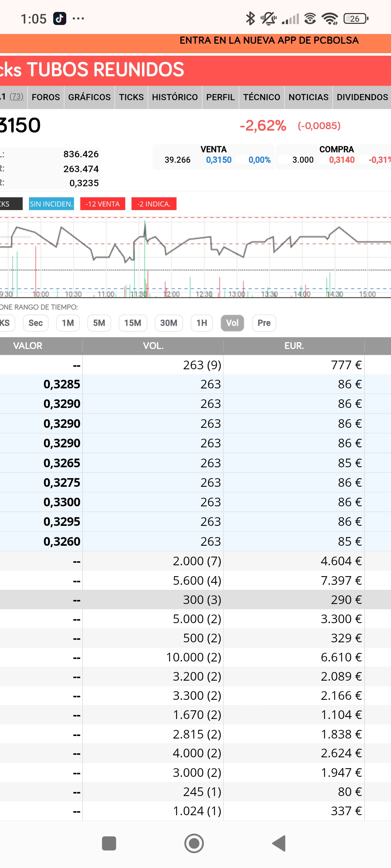Tap the Android back navigation triangle
The height and width of the screenshot is (868, 391).
[x=279, y=843]
